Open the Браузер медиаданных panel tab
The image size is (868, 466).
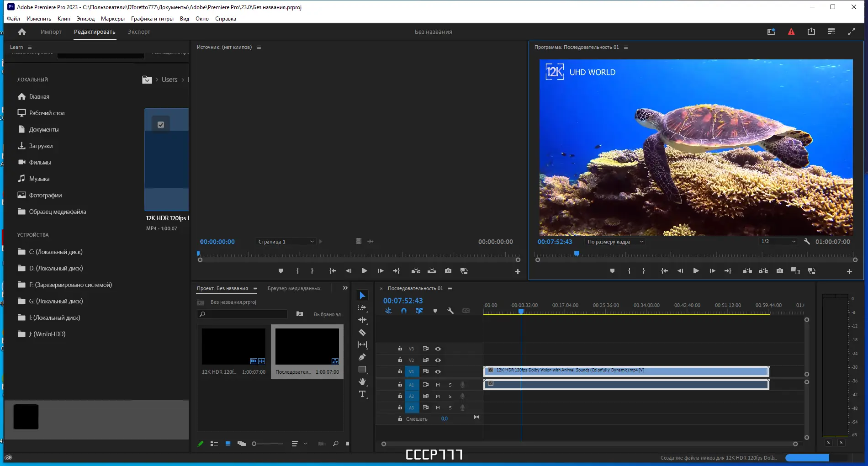294,288
